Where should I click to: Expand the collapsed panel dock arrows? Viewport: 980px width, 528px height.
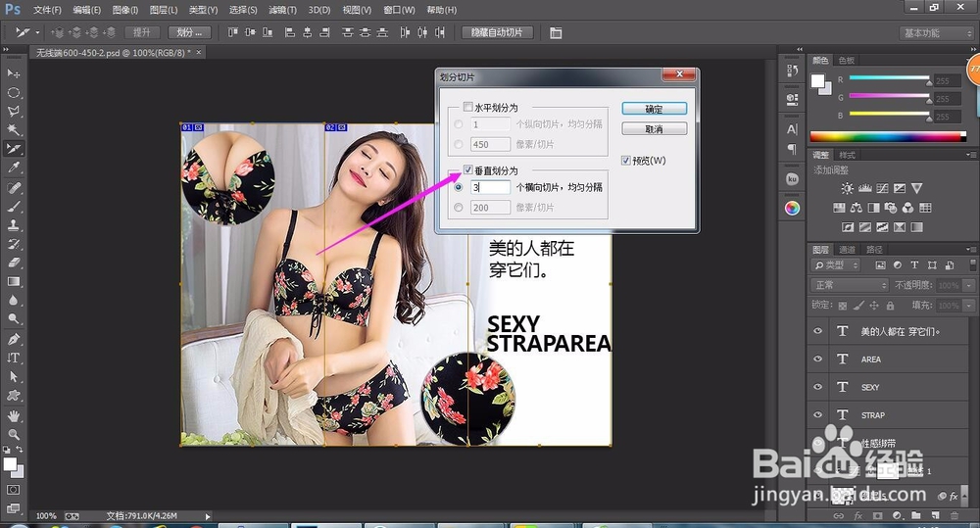[800, 49]
